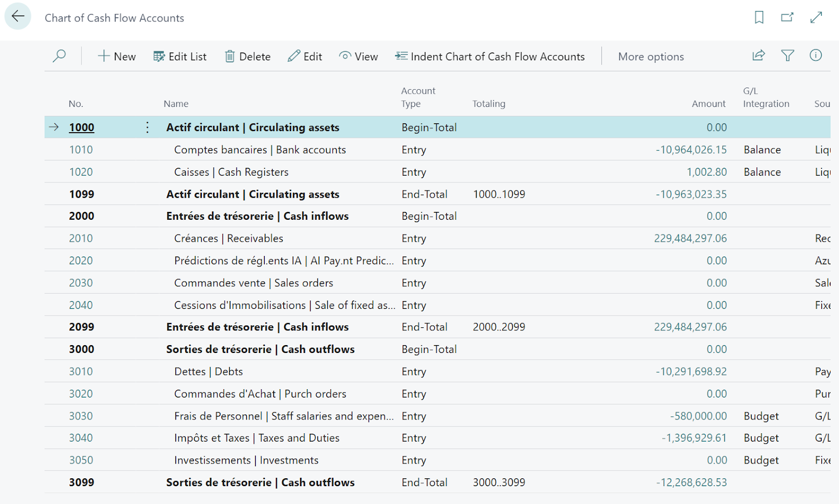Click the Learn more info icon
Screen dimensions: 839x504
coord(815,55)
